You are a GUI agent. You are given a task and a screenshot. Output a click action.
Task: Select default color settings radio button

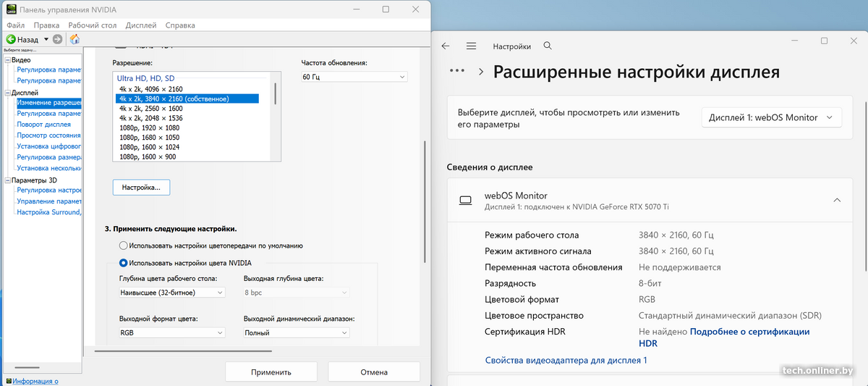click(x=124, y=246)
